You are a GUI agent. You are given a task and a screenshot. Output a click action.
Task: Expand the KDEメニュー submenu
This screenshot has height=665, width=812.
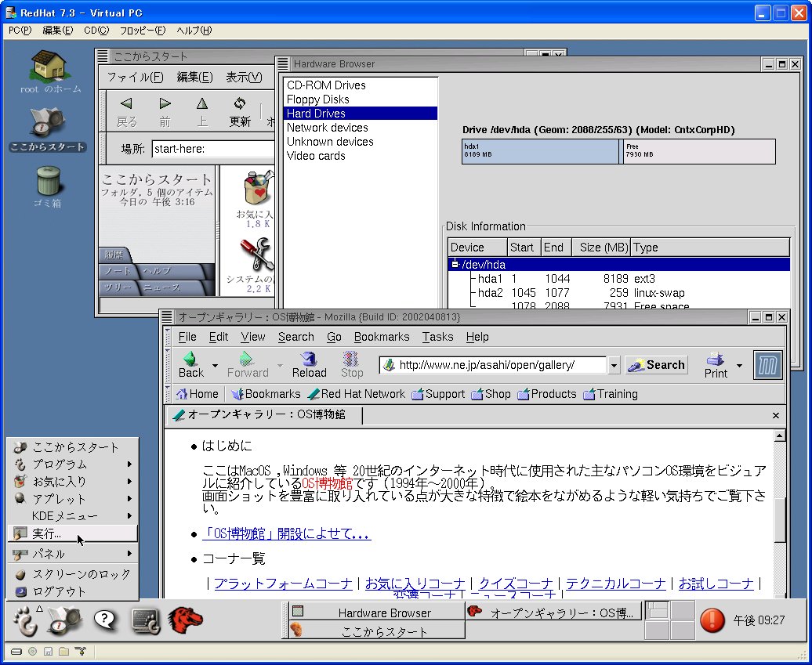72,516
